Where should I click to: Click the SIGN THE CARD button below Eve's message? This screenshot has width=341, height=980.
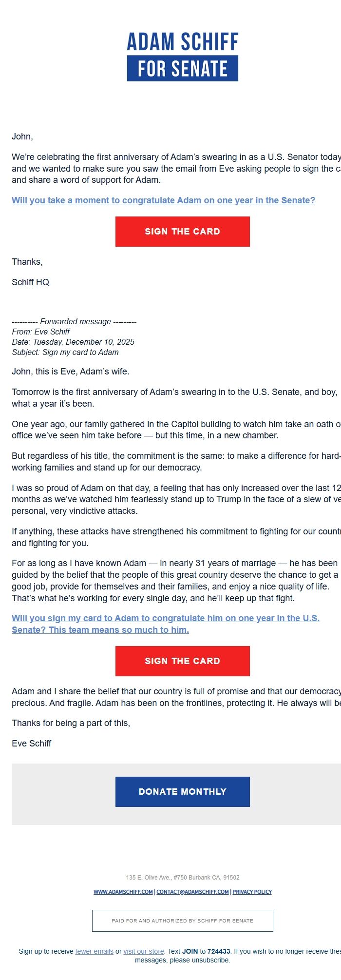(182, 661)
